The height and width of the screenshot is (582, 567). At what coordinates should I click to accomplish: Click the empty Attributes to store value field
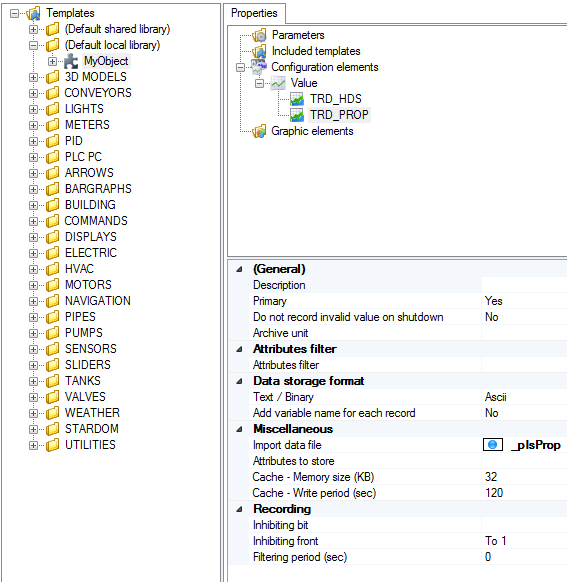tap(524, 461)
